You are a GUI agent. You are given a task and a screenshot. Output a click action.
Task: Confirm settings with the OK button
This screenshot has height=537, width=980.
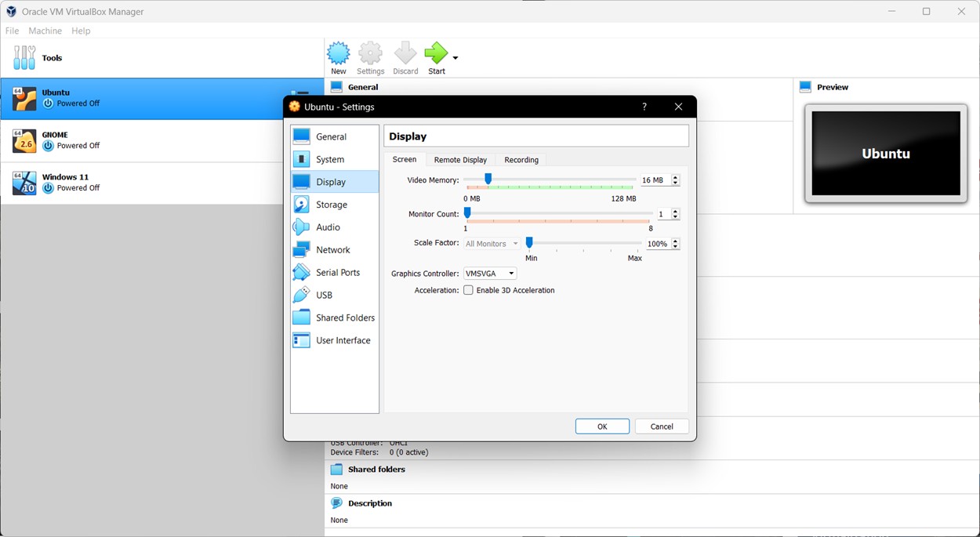[x=602, y=426]
